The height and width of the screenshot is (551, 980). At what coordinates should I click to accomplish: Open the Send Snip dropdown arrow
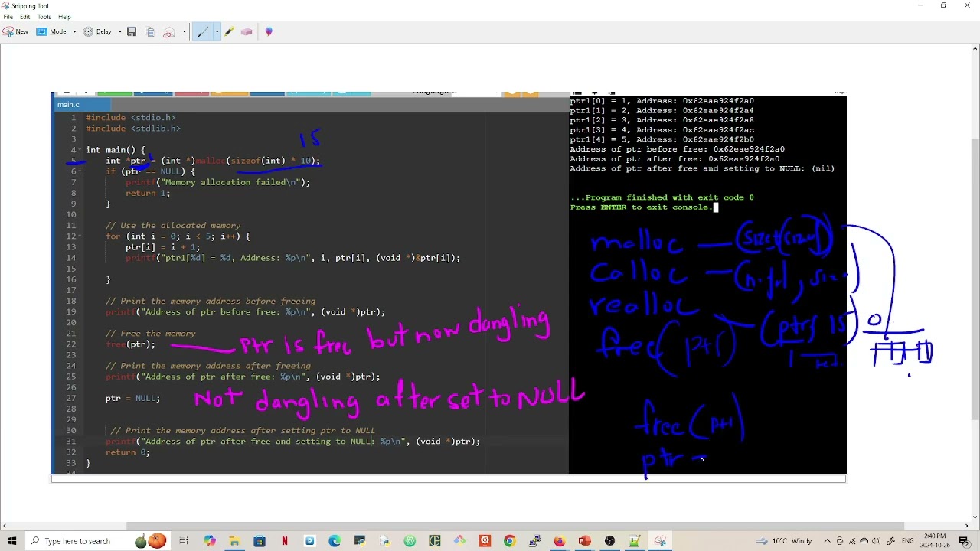click(185, 31)
